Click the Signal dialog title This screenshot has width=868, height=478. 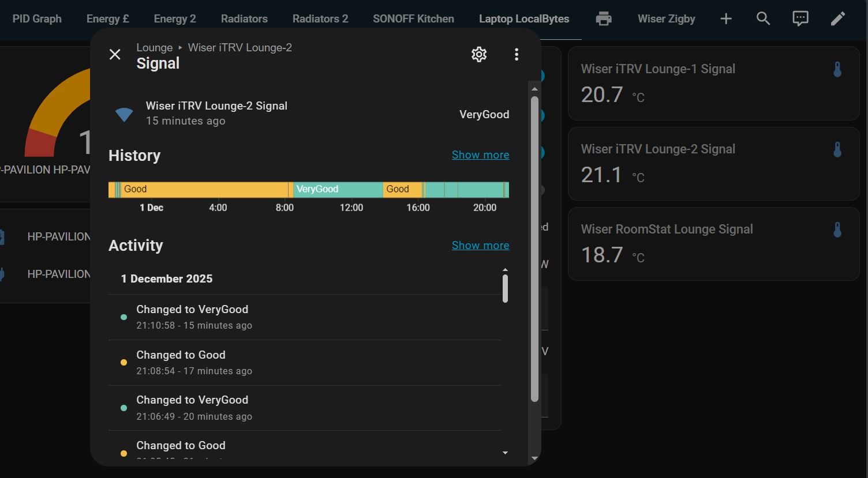tap(158, 63)
